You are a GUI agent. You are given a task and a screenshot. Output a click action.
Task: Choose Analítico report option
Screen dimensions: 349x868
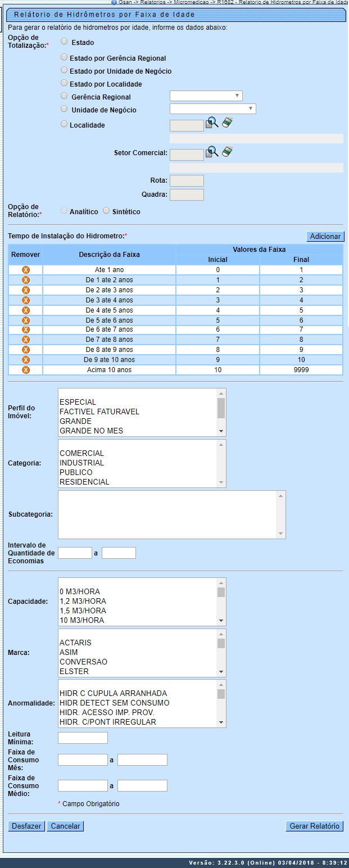coord(64,210)
